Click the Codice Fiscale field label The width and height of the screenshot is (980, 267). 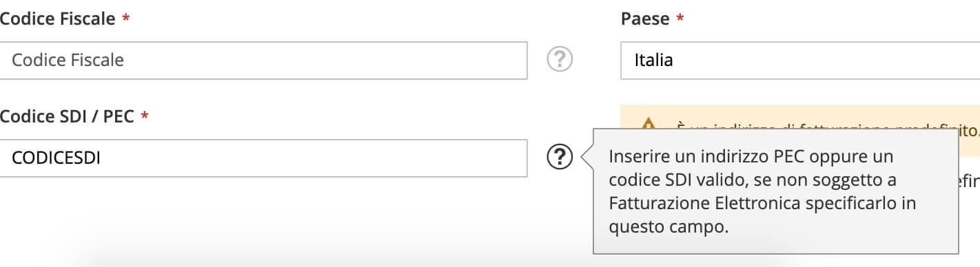[58, 19]
